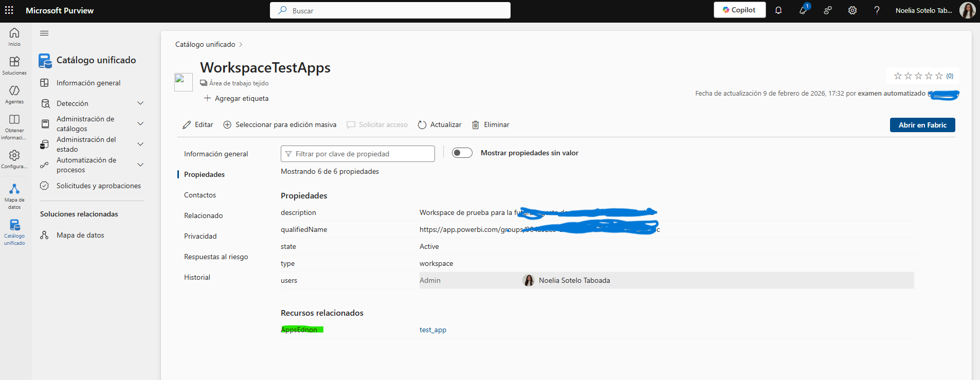Screen dimensions: 980x380
Task: Click the Solicitar acceso button
Action: (x=377, y=125)
